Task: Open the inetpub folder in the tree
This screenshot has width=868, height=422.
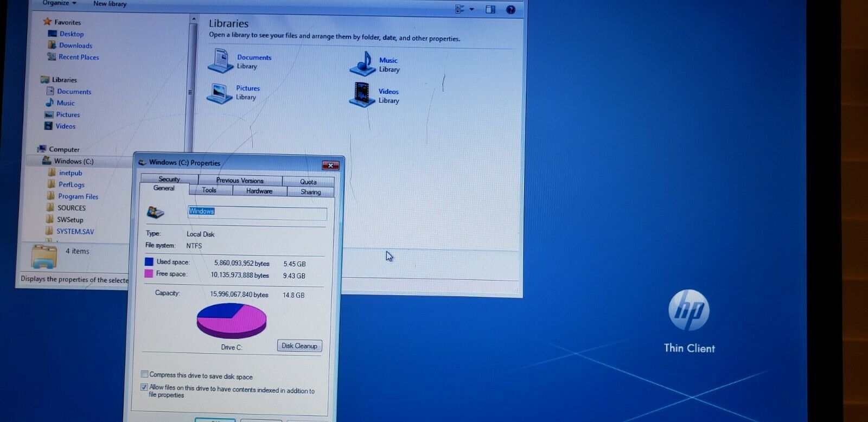Action: click(x=71, y=173)
